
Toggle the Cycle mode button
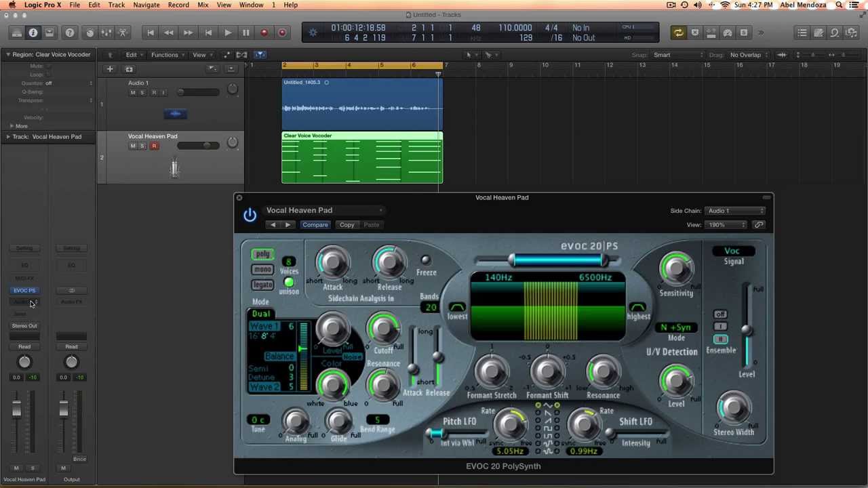coord(678,33)
